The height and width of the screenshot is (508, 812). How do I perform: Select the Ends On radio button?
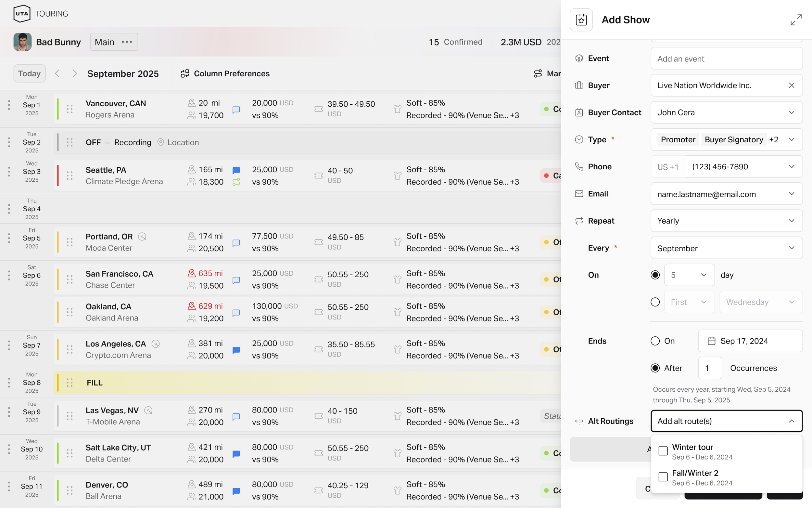pyautogui.click(x=655, y=341)
